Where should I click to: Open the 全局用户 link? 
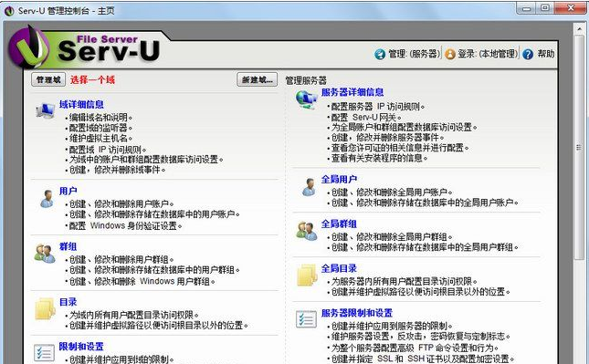[339, 180]
